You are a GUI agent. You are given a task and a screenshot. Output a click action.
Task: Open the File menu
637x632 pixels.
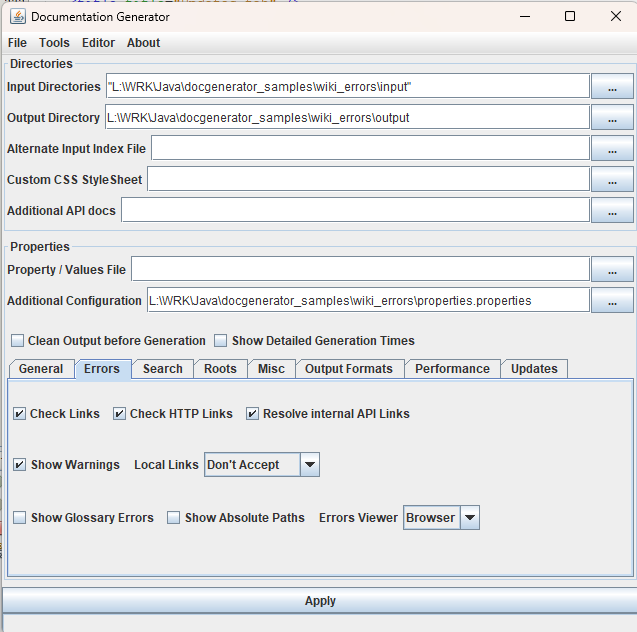tap(17, 43)
